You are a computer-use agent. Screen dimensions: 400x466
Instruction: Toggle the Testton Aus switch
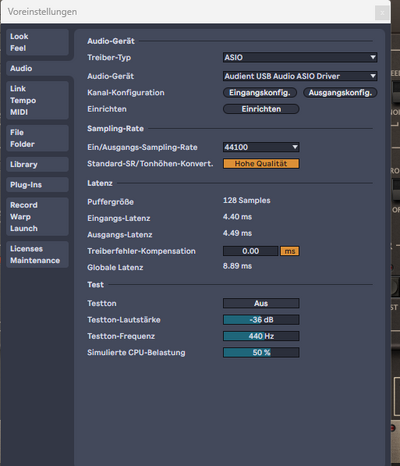[261, 303]
